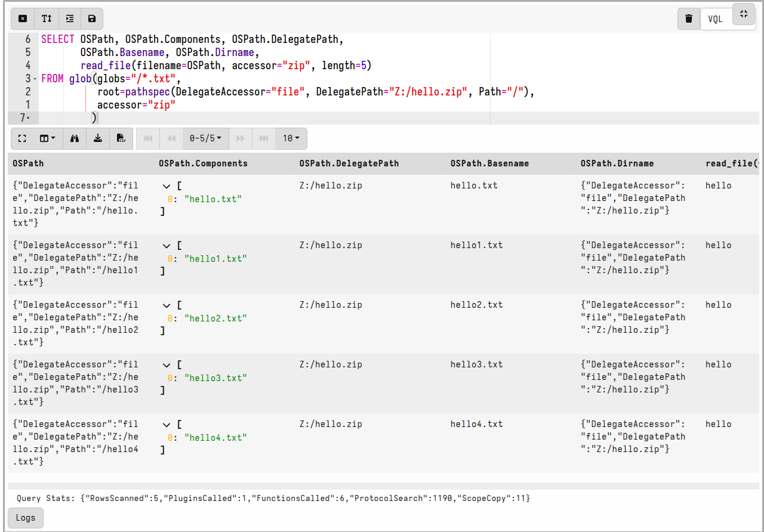The image size is (764, 532).
Task: Open the 0-5/5 row range dropdown
Action: [x=205, y=138]
